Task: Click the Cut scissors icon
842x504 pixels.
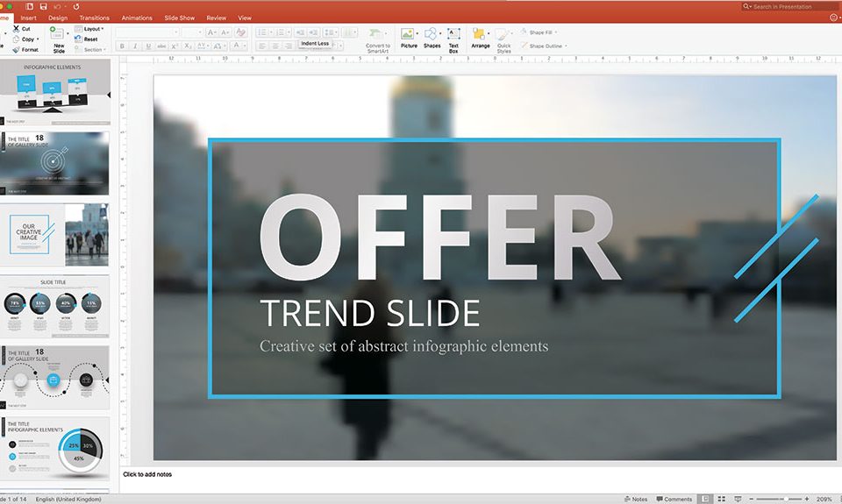Action: [x=15, y=28]
